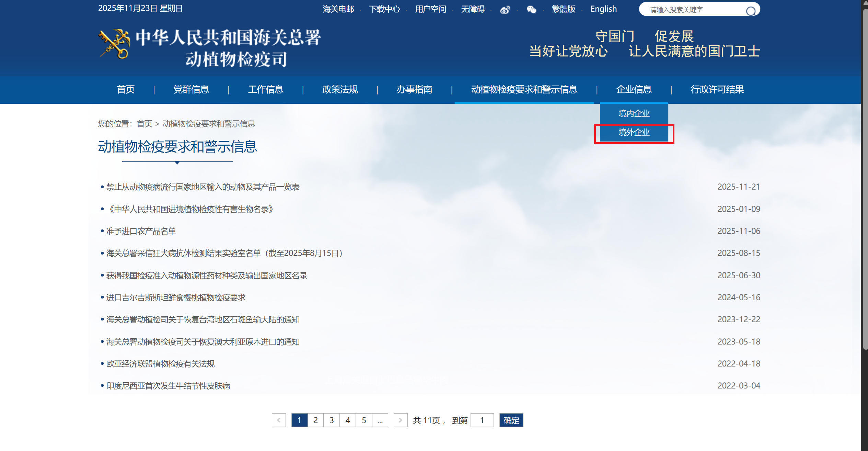Image resolution: width=868 pixels, height=451 pixels.
Task: Click the WeChat icon in top bar
Action: (531, 10)
